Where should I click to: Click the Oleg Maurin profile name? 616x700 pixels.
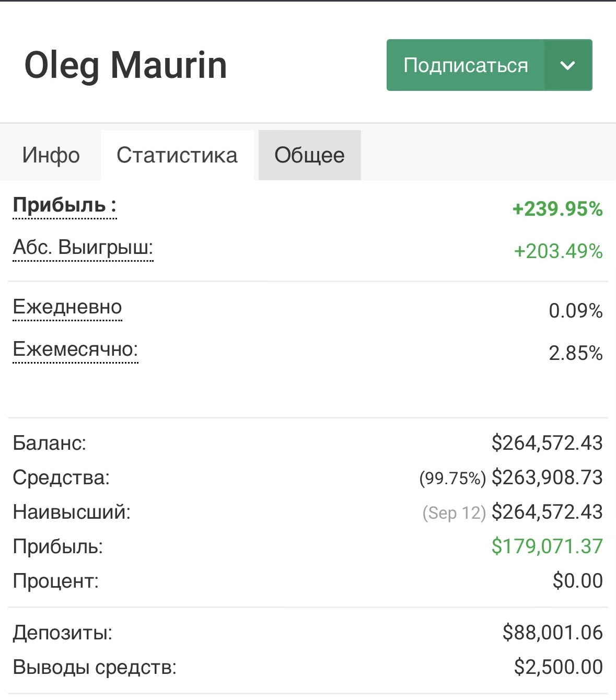tap(125, 65)
